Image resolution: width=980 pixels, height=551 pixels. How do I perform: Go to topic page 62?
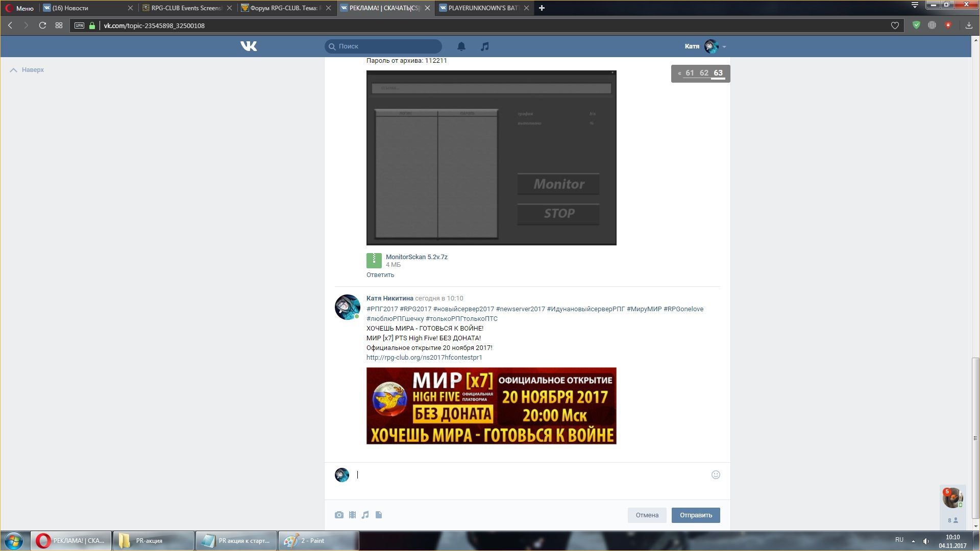pos(704,73)
